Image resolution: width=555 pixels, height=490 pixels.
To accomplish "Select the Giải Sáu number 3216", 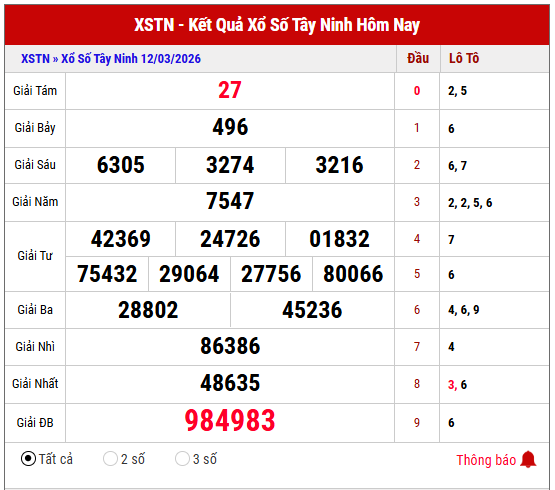I will coord(339,165).
